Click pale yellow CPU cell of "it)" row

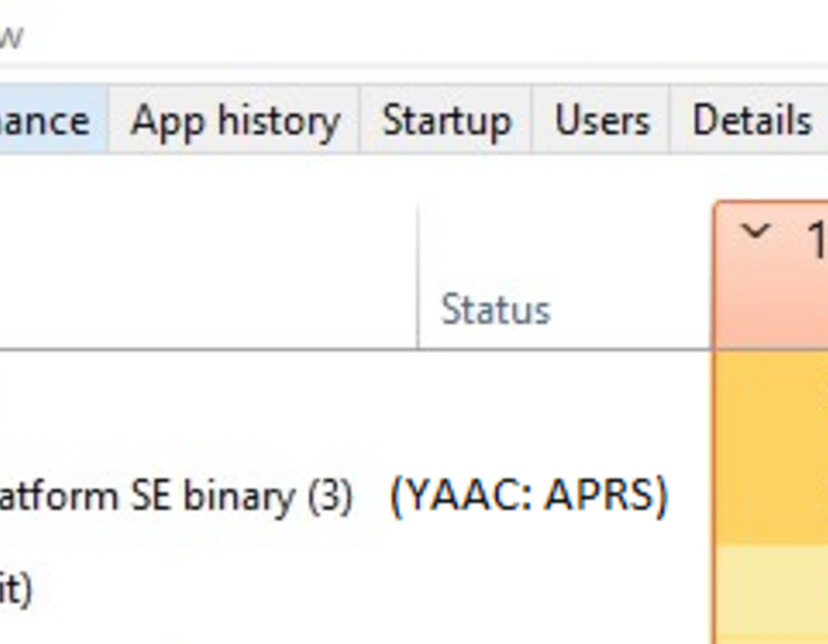(771, 589)
